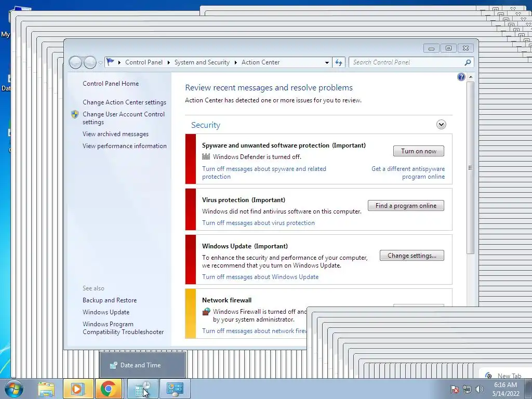
Task: Click the Action Center vertical scrollbar thumb
Action: pos(470,168)
